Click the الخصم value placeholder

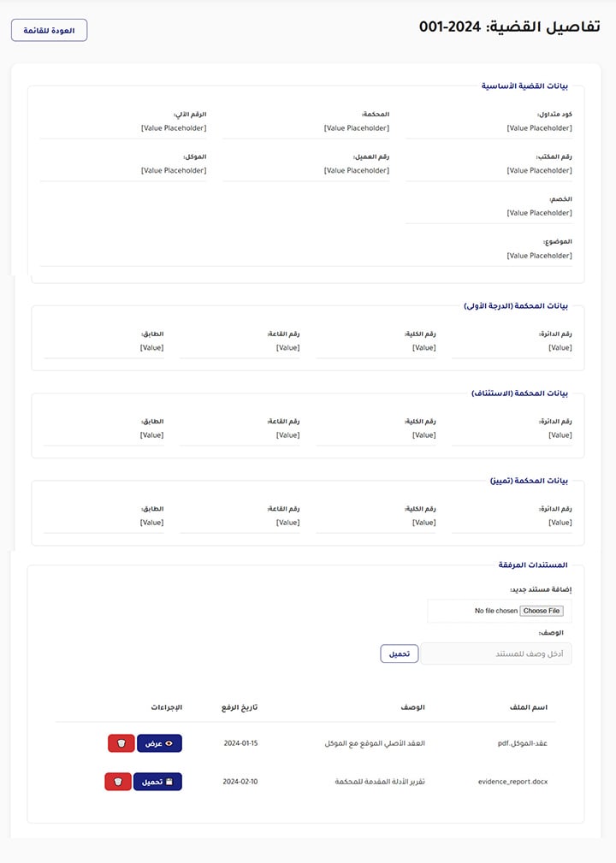(x=540, y=213)
